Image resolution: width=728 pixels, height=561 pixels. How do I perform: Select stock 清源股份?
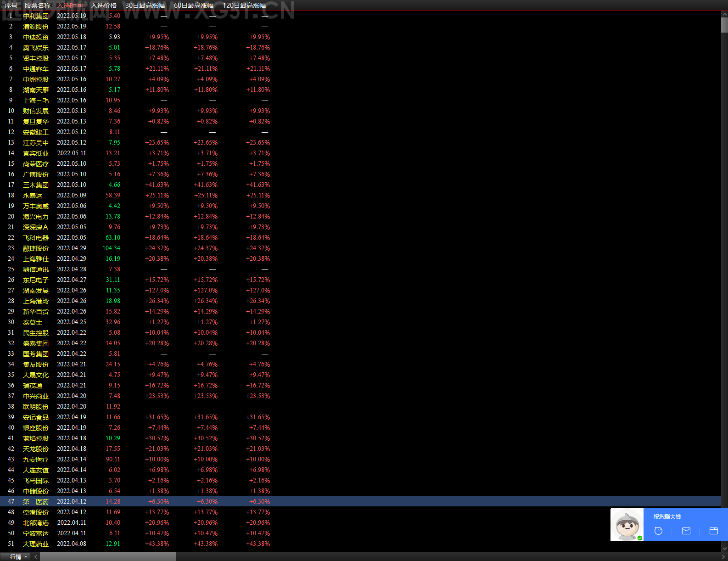tap(36, 27)
